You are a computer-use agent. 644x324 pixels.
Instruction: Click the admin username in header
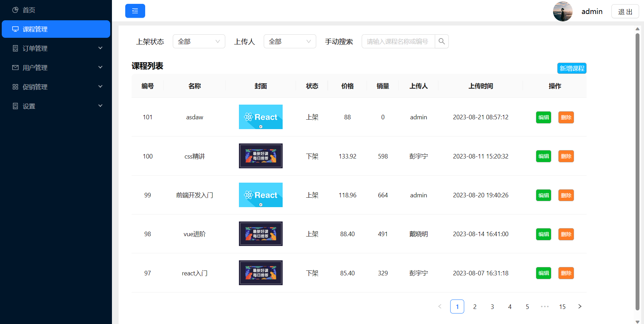pyautogui.click(x=592, y=12)
